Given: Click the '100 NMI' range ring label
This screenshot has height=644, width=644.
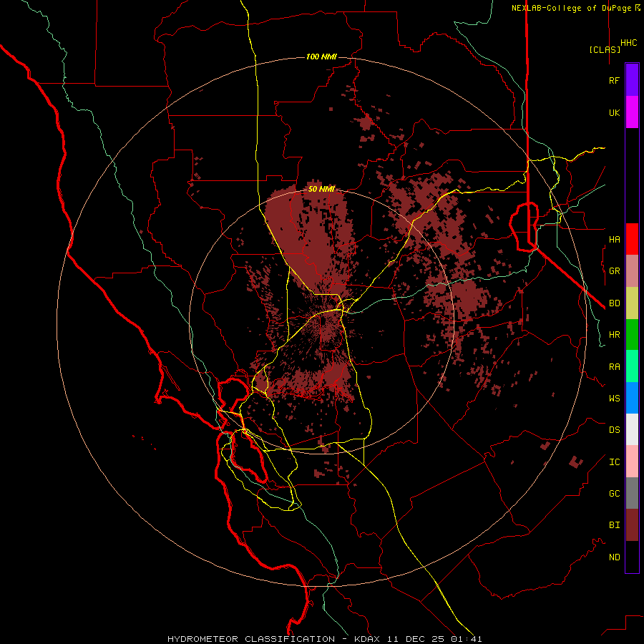Looking at the screenshot, I should (x=321, y=57).
